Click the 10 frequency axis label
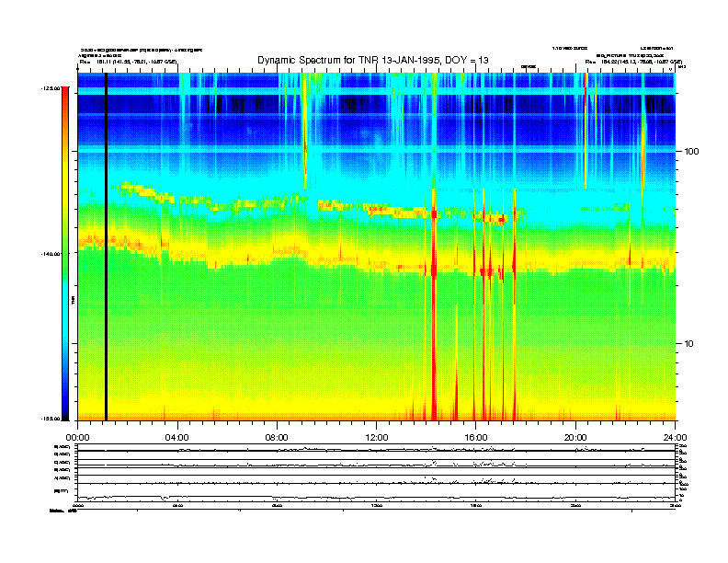 click(x=689, y=344)
